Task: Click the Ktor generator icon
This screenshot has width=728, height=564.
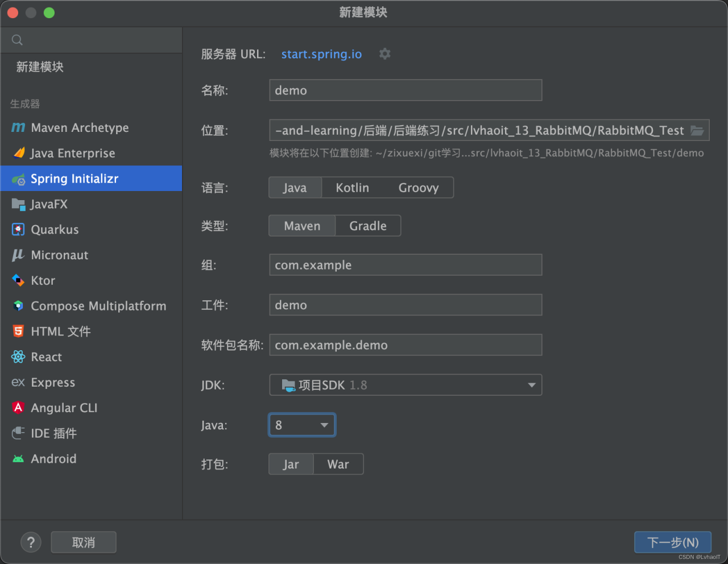Action: (18, 280)
